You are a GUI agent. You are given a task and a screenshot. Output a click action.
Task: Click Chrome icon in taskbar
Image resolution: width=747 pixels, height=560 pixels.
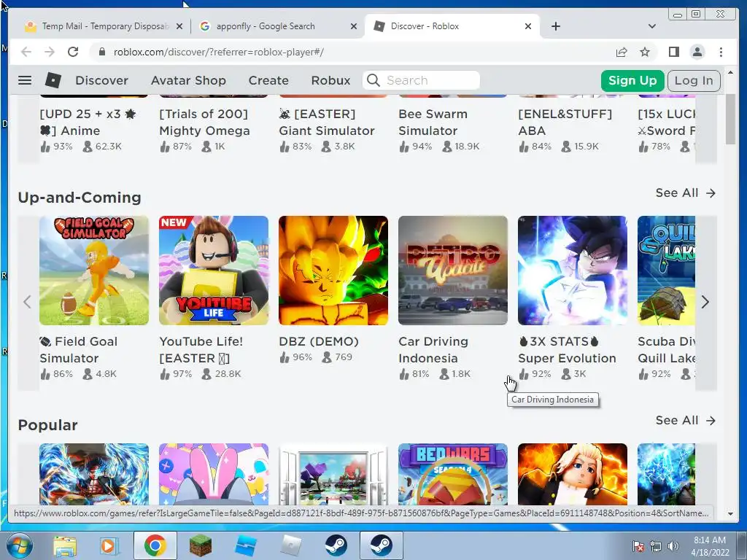(155, 545)
